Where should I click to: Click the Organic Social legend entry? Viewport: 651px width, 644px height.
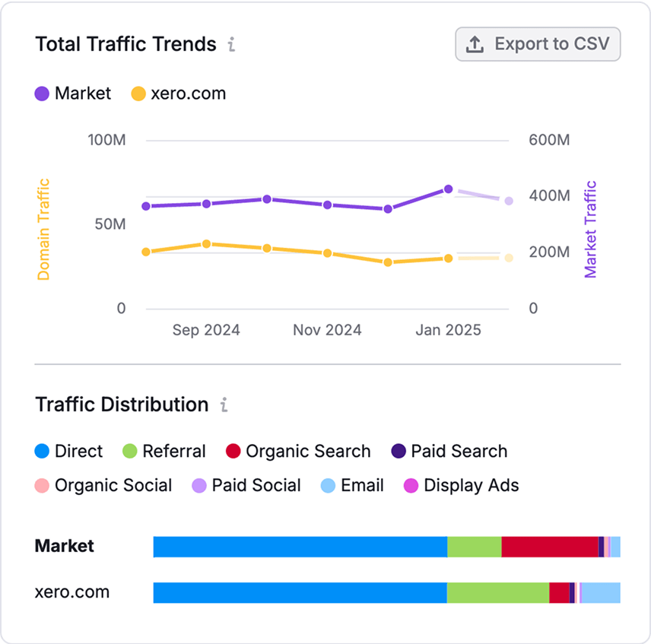coord(103,485)
